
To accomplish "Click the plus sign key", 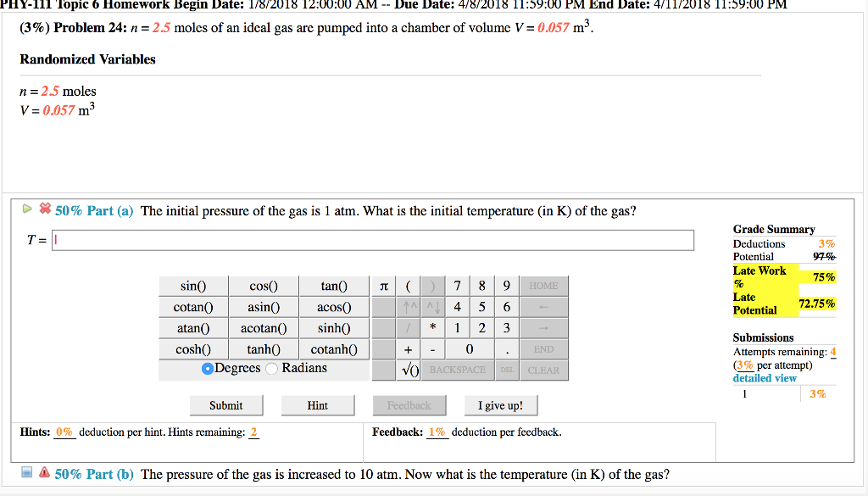I will 408,349.
